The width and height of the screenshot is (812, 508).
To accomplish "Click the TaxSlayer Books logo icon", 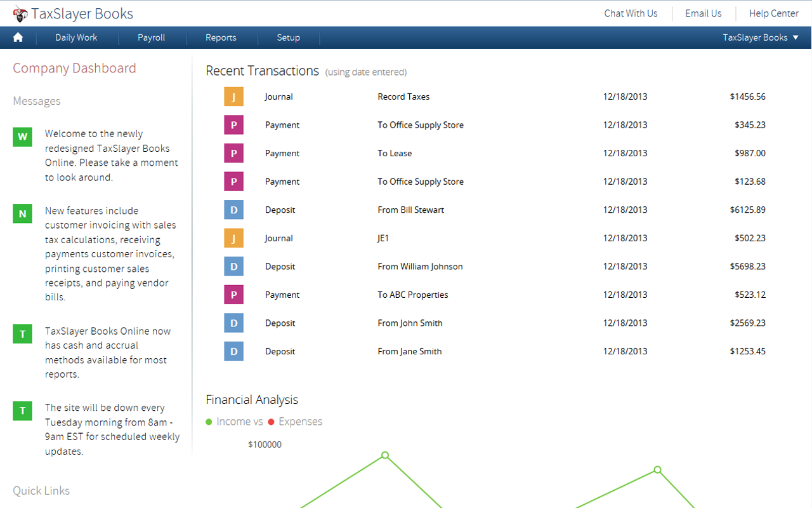I will tap(20, 13).
